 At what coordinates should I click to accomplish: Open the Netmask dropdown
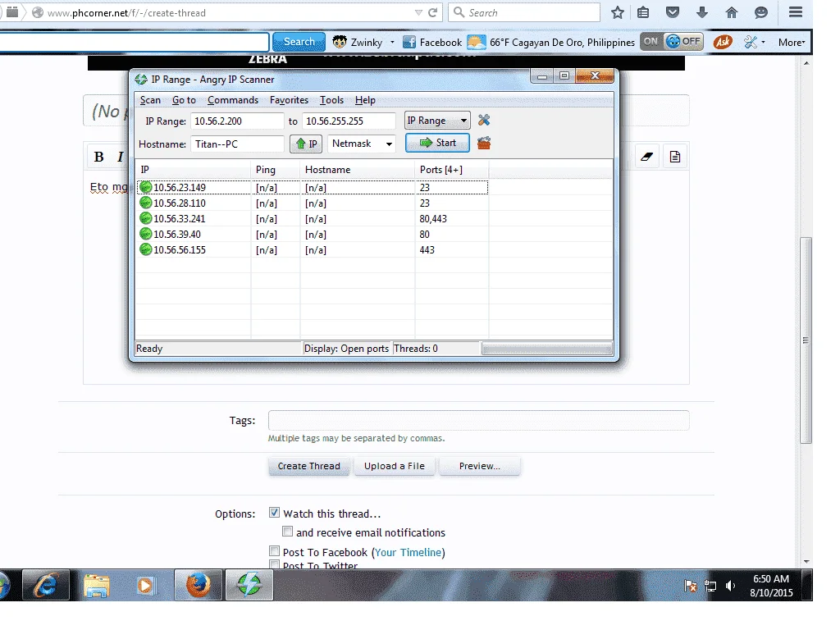(362, 144)
